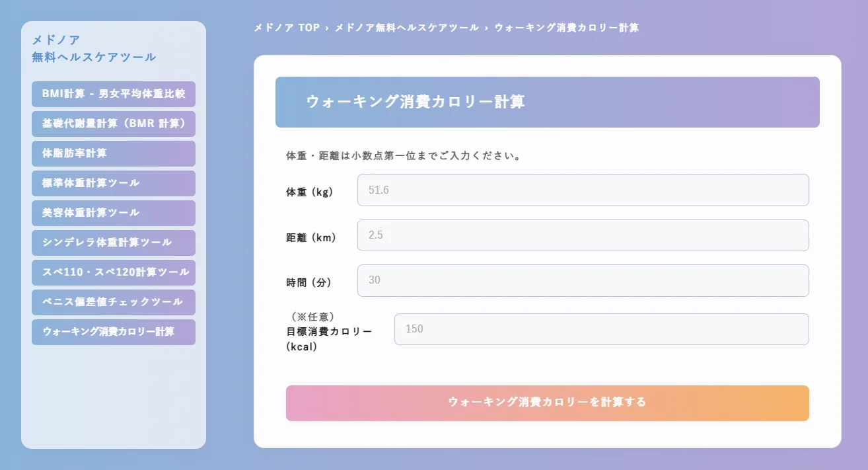Screen dimensions: 868x470
Task: Go to メドノア TOP breadcrumb
Action: [287, 28]
